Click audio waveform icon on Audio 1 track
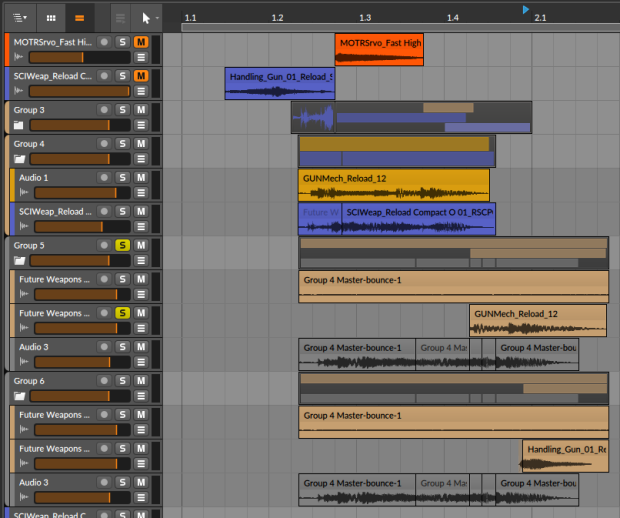The image size is (620, 518). [x=24, y=193]
